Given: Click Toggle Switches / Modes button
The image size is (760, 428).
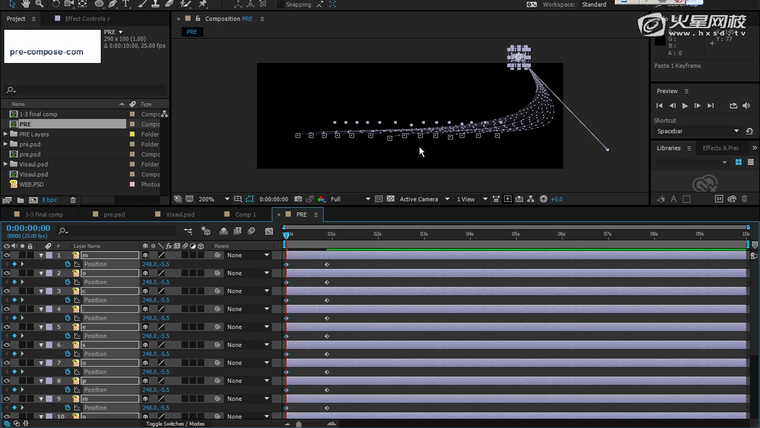Looking at the screenshot, I should tap(175, 424).
